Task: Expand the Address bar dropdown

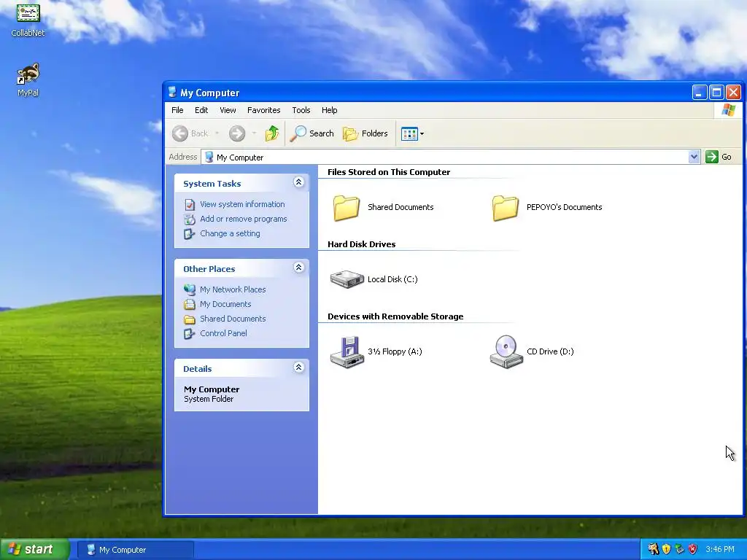Action: click(694, 157)
